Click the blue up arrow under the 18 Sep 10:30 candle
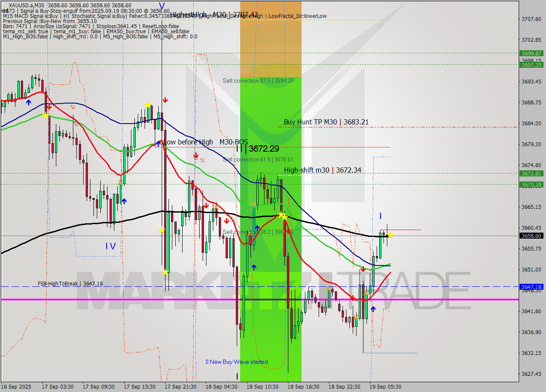 click(255, 266)
